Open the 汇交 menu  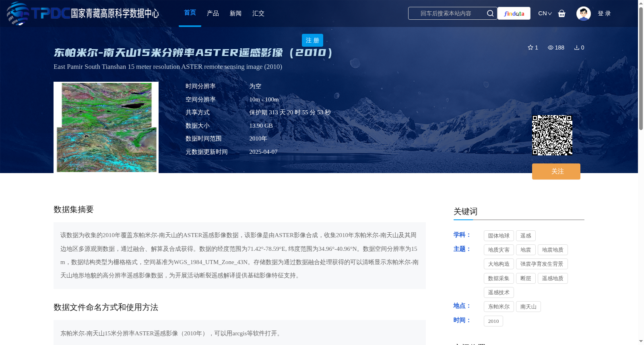point(258,13)
